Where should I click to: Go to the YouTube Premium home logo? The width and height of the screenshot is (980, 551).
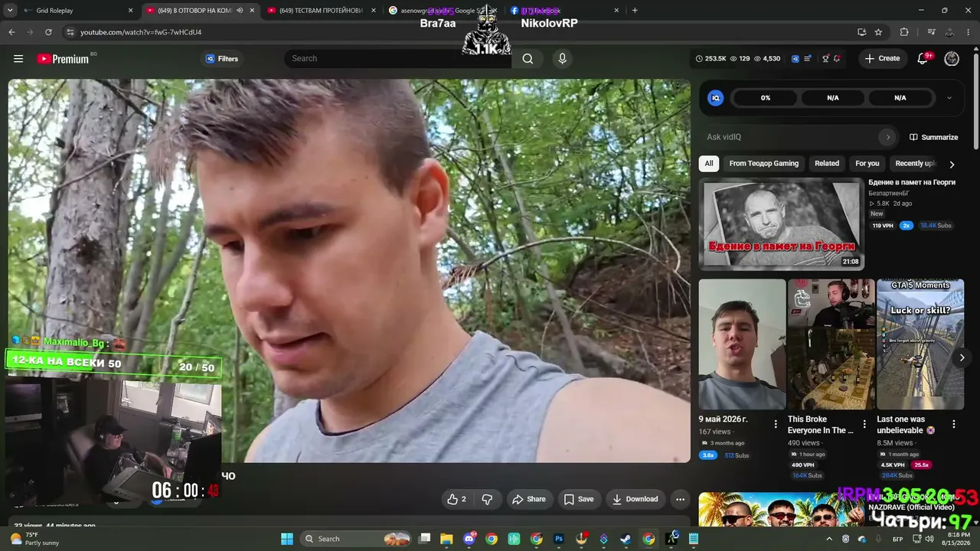(63, 59)
